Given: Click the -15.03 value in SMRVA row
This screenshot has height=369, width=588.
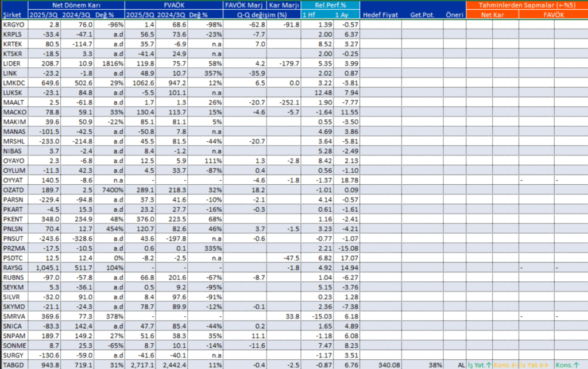Looking at the screenshot, I should (x=317, y=317).
